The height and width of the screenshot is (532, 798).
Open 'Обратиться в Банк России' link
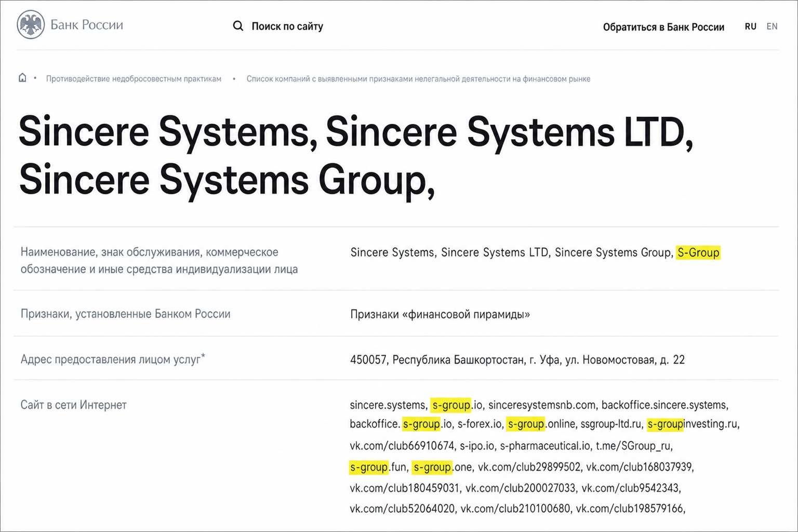[x=663, y=27]
